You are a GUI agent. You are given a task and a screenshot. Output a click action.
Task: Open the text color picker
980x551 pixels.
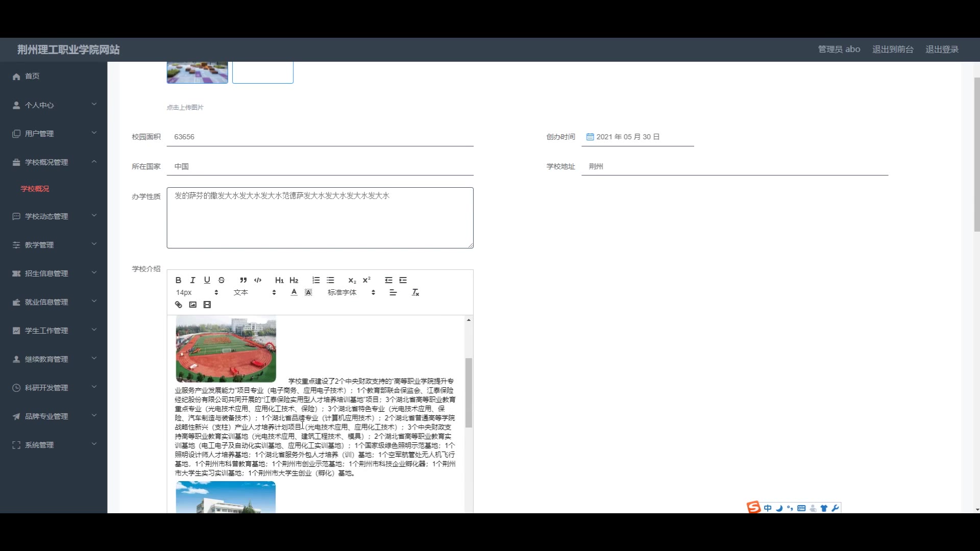click(x=293, y=292)
